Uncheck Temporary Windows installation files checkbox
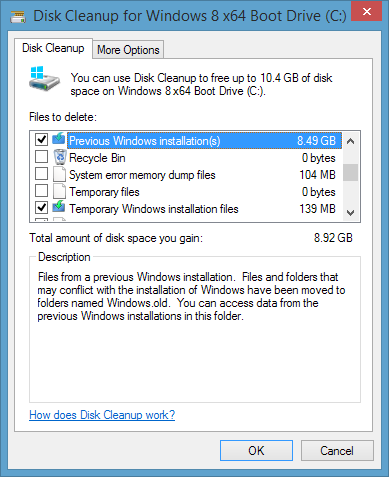Image resolution: width=389 pixels, height=477 pixels. [41, 208]
